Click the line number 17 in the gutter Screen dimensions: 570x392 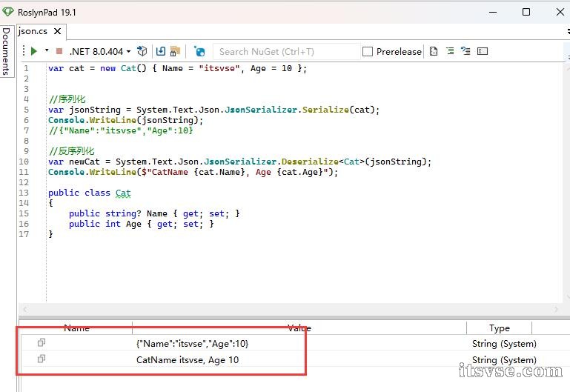click(24, 234)
